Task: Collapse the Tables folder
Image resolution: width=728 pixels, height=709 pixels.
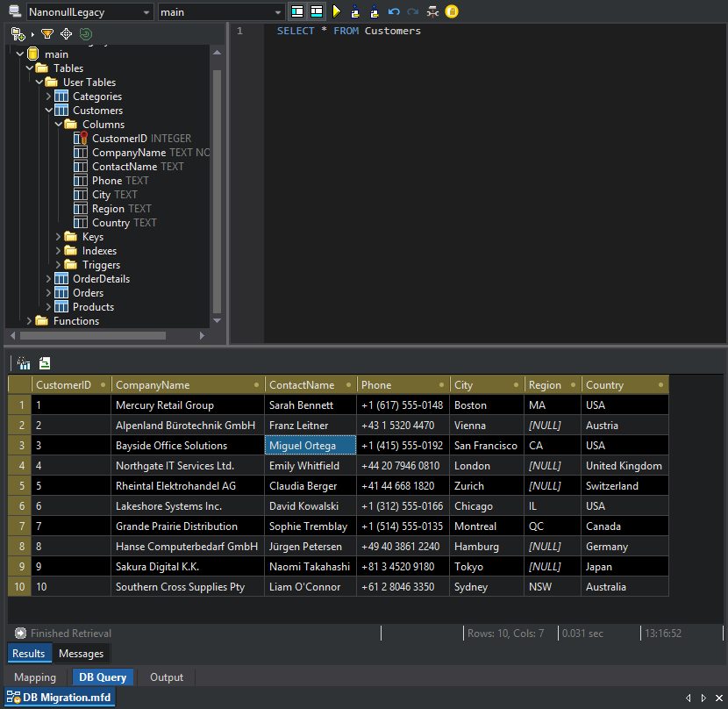Action: click(29, 68)
